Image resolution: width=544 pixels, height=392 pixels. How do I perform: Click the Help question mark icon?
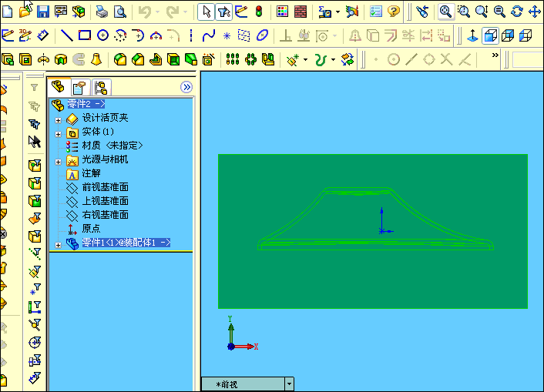tap(394, 12)
